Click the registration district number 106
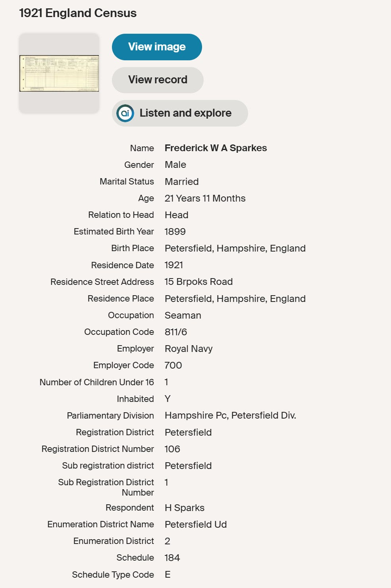 (x=172, y=449)
